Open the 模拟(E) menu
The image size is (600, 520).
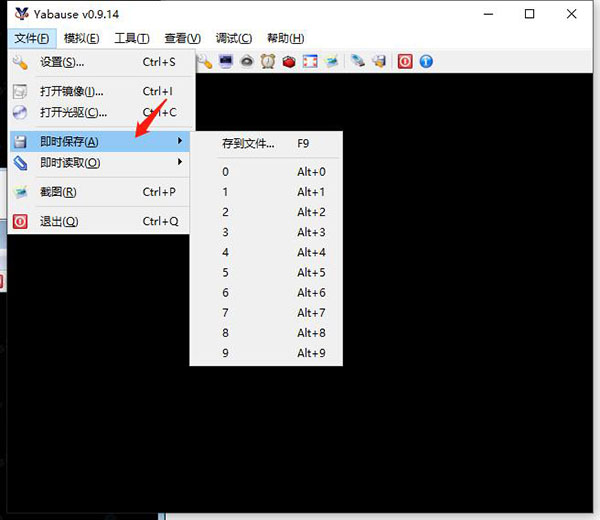tap(82, 38)
